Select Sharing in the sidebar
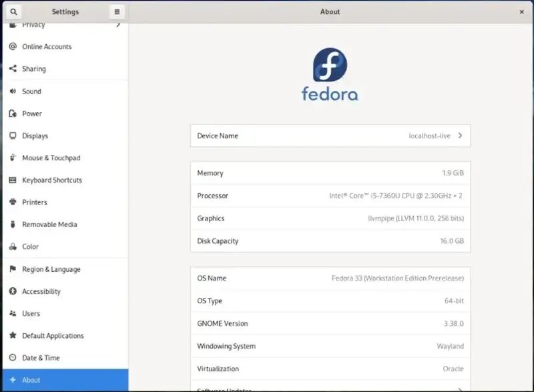534x392 pixels. (x=65, y=69)
